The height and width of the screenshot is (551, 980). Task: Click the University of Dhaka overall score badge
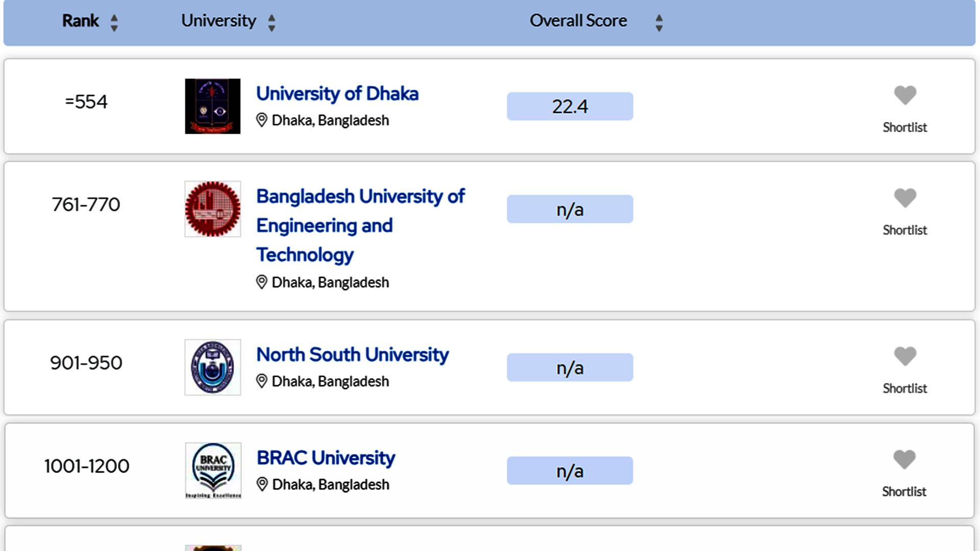point(570,106)
